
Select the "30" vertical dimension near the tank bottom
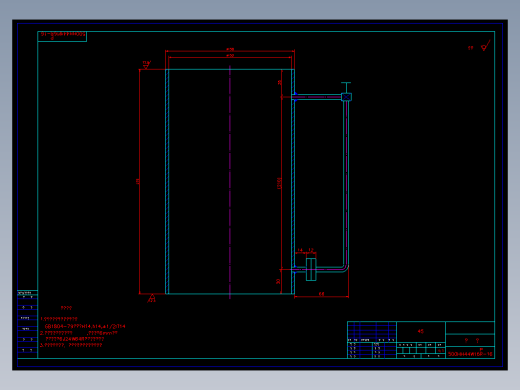[x=278, y=282]
